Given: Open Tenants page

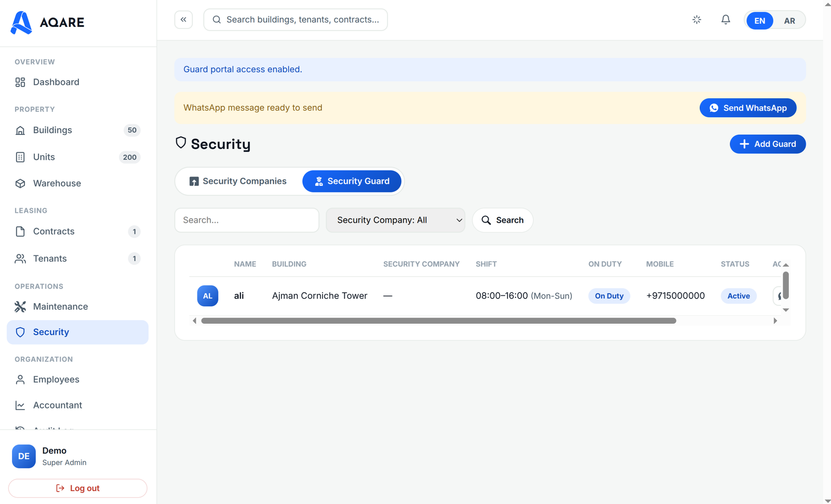Looking at the screenshot, I should [78, 258].
